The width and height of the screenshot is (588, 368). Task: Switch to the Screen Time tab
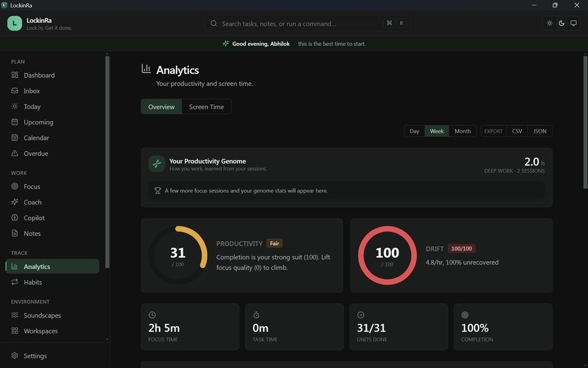[x=206, y=107]
